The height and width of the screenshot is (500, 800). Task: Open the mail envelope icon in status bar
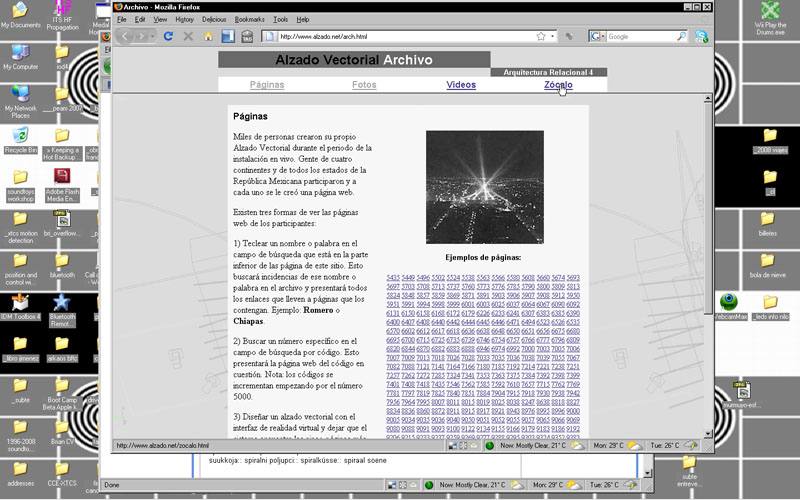474,445
